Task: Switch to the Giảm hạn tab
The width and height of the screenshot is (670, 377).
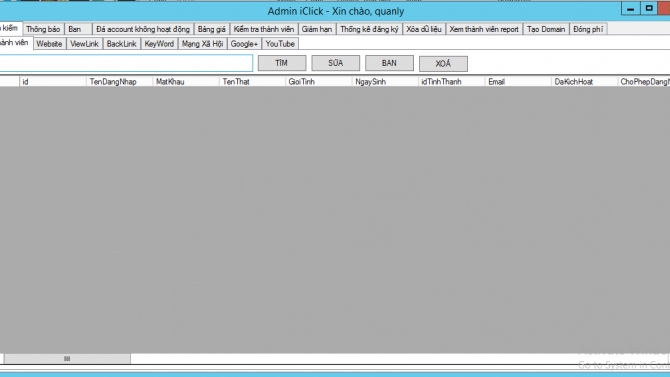Action: 317,29
